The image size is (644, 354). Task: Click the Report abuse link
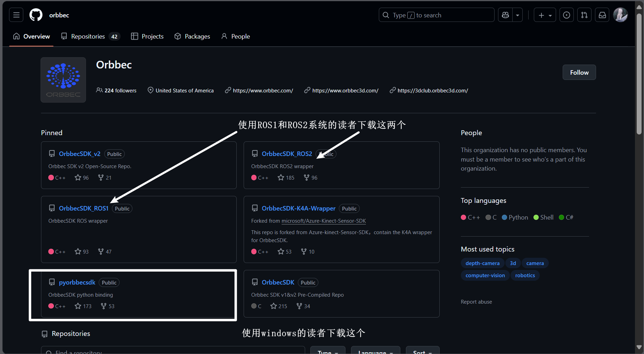tap(476, 302)
